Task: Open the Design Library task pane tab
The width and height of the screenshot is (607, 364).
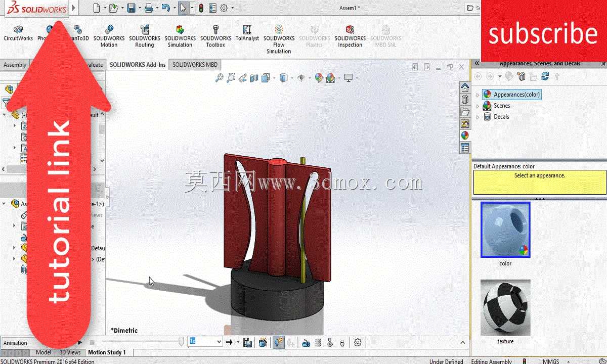Action: (465, 100)
